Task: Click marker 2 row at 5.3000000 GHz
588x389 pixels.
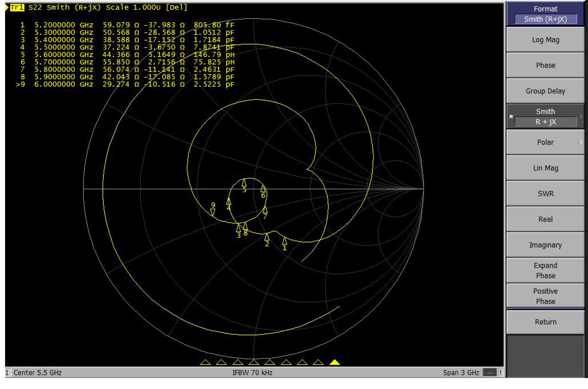Action: [127, 32]
